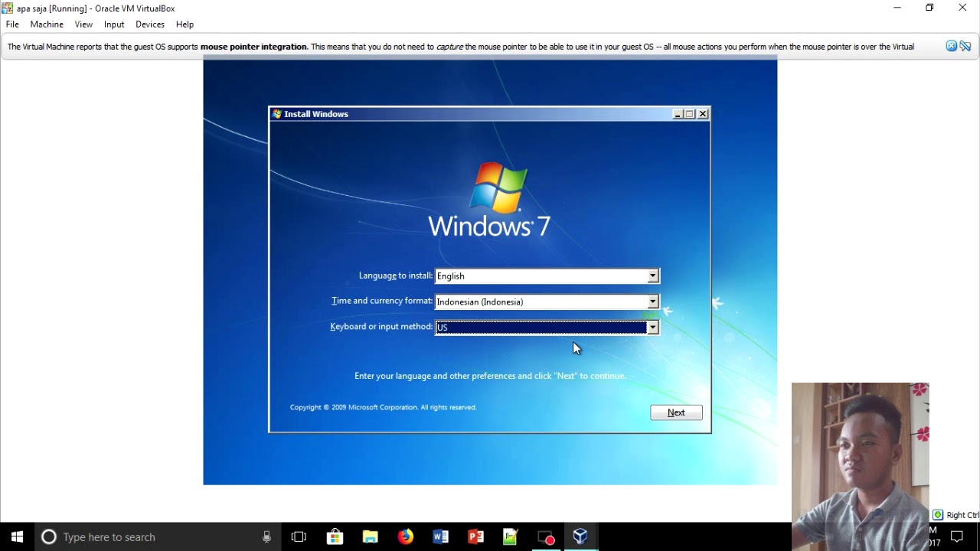980x551 pixels.
Task: Launch Firefox from the taskbar
Action: click(405, 537)
